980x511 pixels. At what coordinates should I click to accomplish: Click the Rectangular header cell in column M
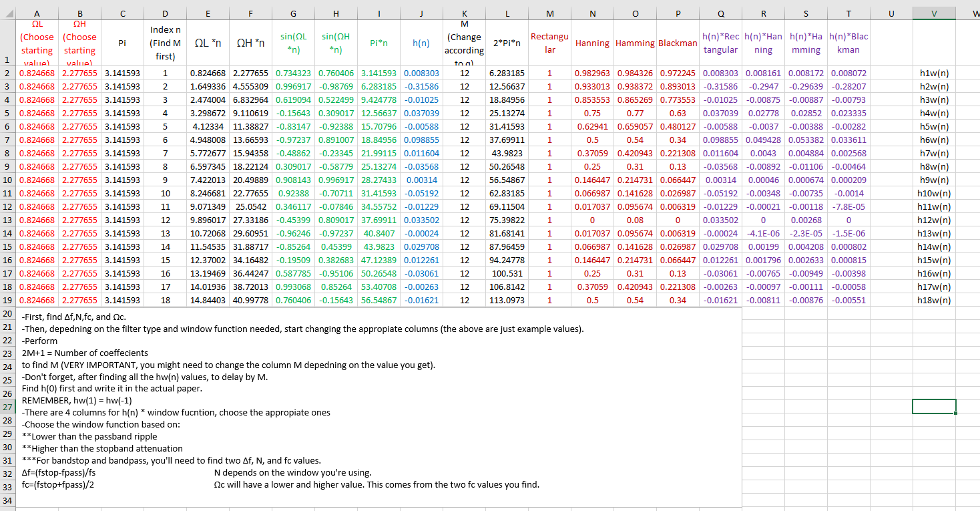[549, 42]
